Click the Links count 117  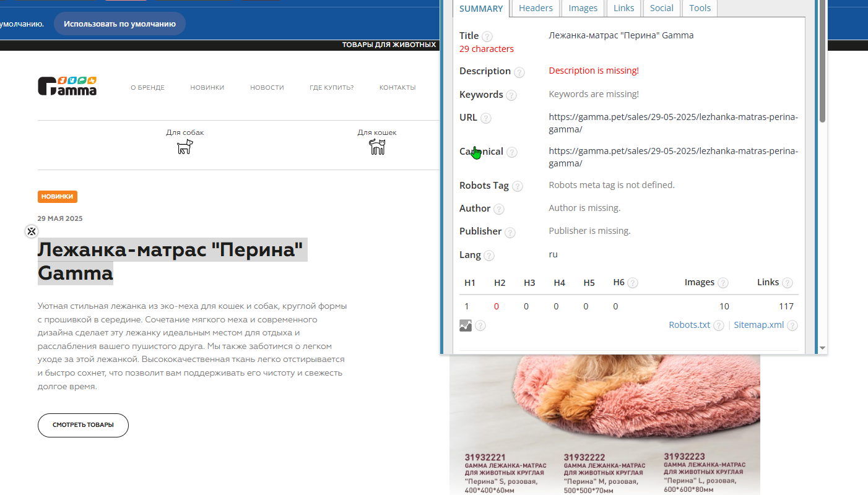[x=786, y=306]
